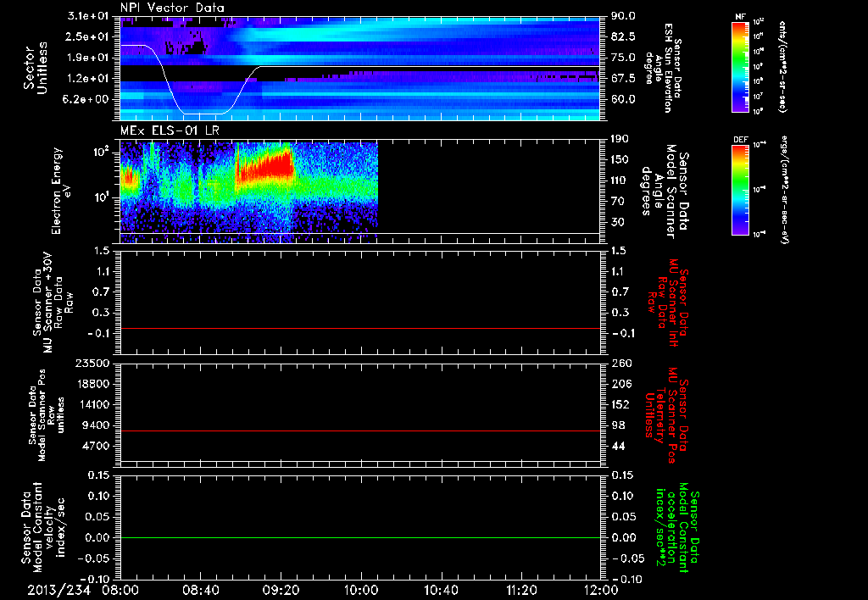Click the 110 scanner angle tick value

pyautogui.click(x=620, y=181)
